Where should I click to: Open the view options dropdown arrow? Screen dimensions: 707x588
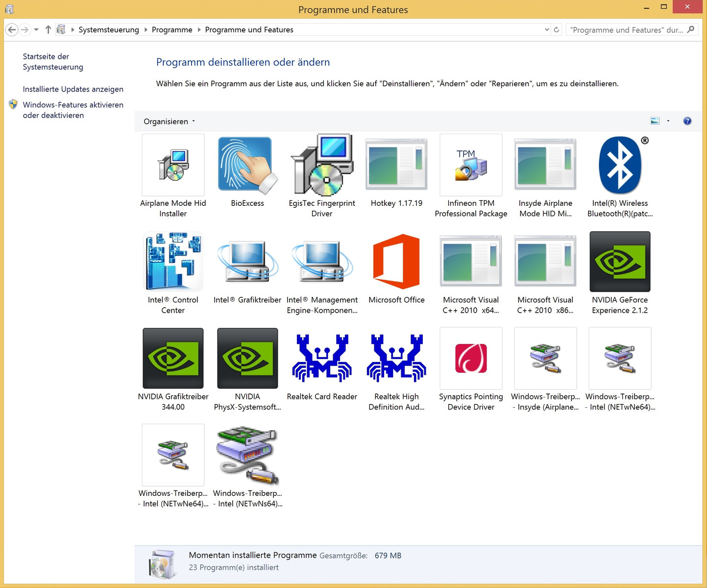[668, 121]
